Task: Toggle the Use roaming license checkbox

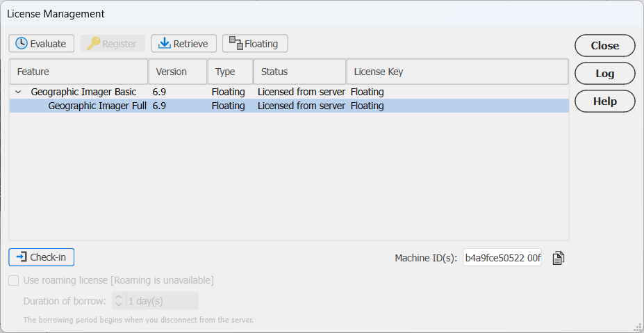Action: pos(14,281)
